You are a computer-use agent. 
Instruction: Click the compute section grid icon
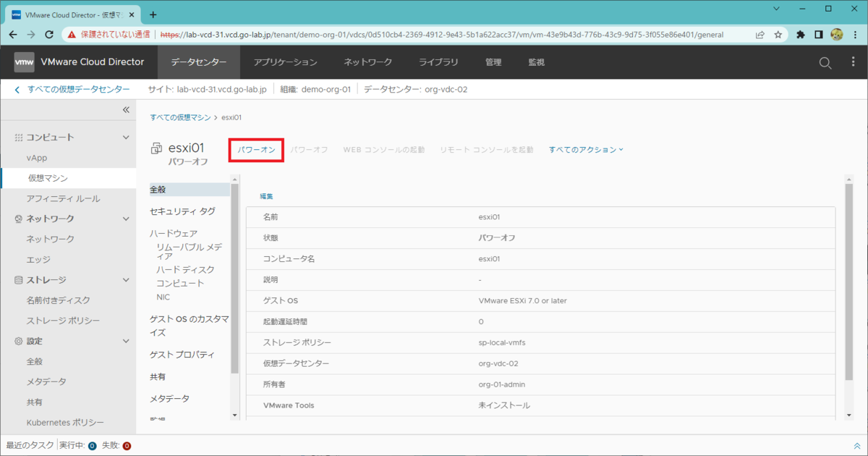[x=19, y=138]
